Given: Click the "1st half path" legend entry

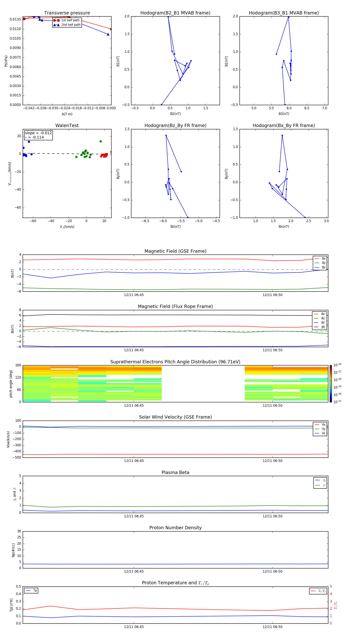Looking at the screenshot, I should point(66,20).
